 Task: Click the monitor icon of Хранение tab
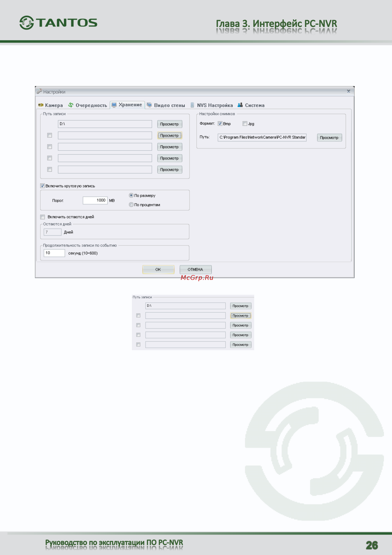pyautogui.click(x=114, y=105)
